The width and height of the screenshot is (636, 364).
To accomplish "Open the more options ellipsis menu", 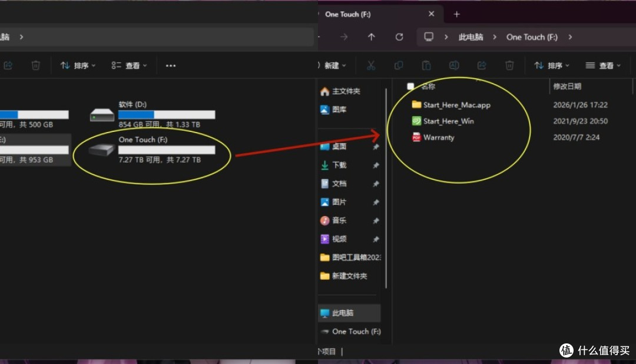I will point(171,65).
